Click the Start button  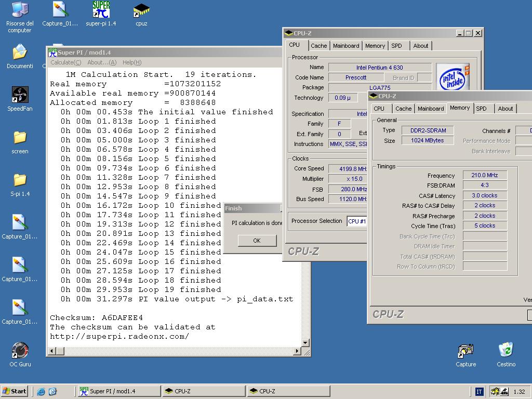(x=15, y=391)
